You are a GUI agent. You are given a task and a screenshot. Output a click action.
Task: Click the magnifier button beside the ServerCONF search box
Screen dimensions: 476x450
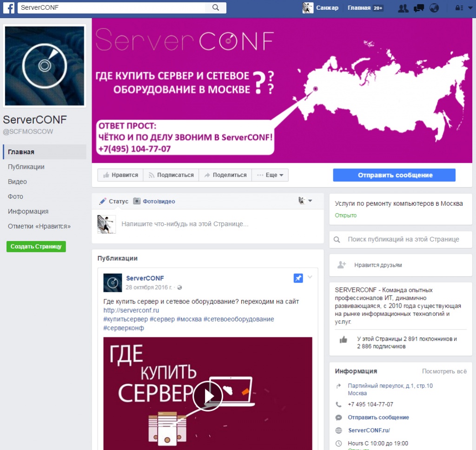[216, 7]
